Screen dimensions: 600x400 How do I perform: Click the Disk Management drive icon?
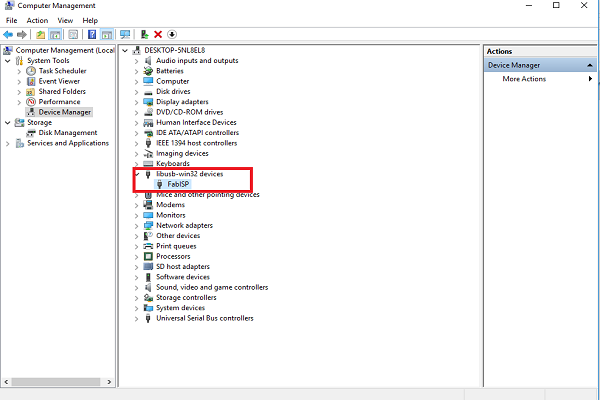coord(31,133)
